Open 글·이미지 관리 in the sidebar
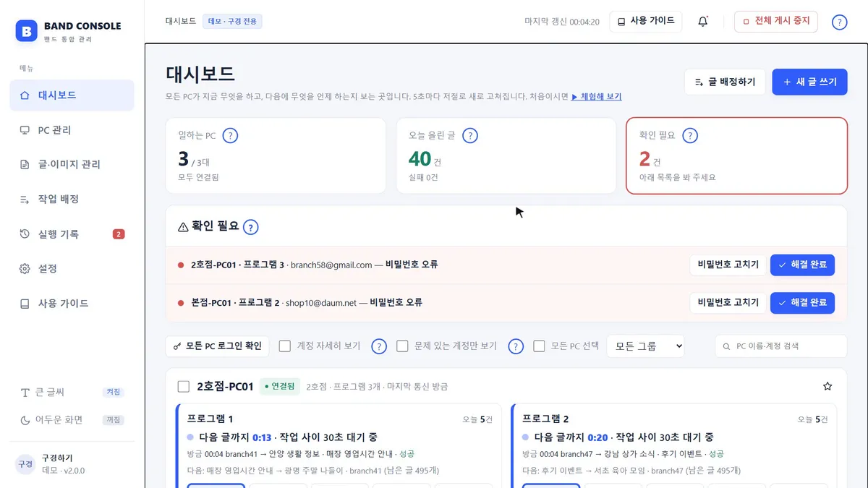868x488 pixels. [x=72, y=165]
